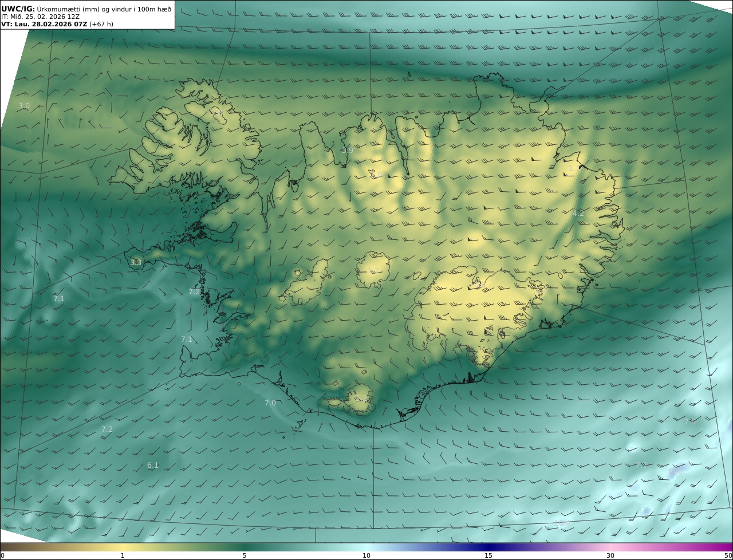Pick the 15 tick on the colorbar
Screen dimensions: 733x560
[488, 555]
